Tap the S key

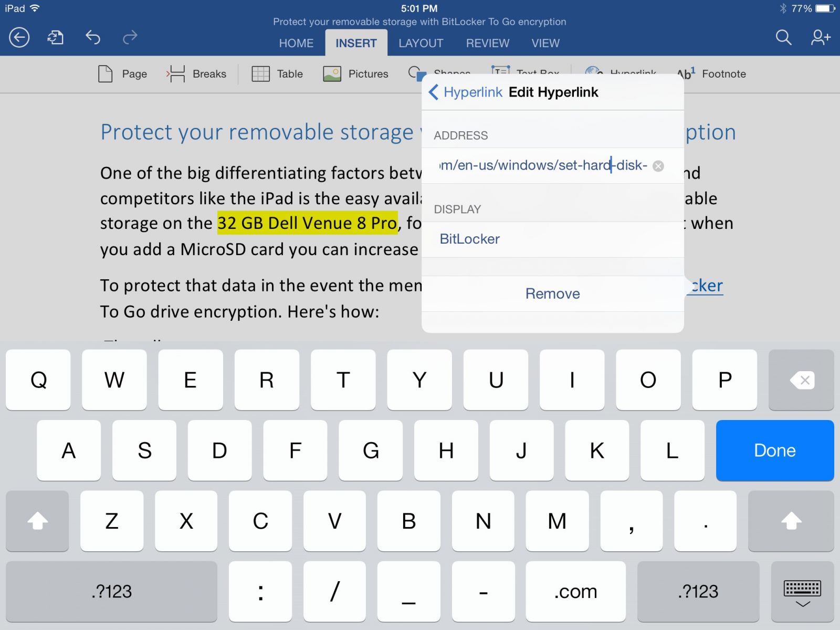144,450
